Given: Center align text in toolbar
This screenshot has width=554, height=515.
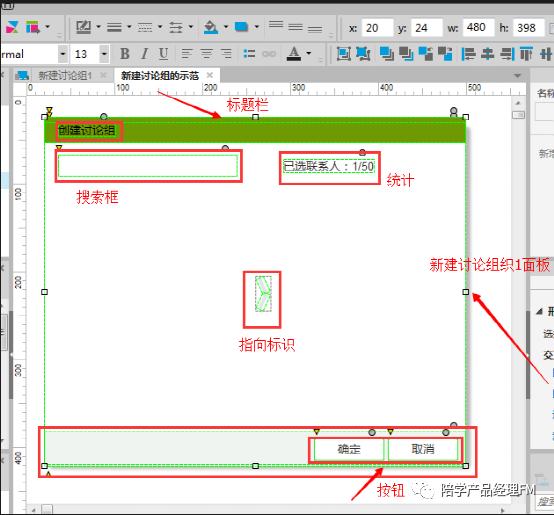Looking at the screenshot, I should click(x=206, y=54).
